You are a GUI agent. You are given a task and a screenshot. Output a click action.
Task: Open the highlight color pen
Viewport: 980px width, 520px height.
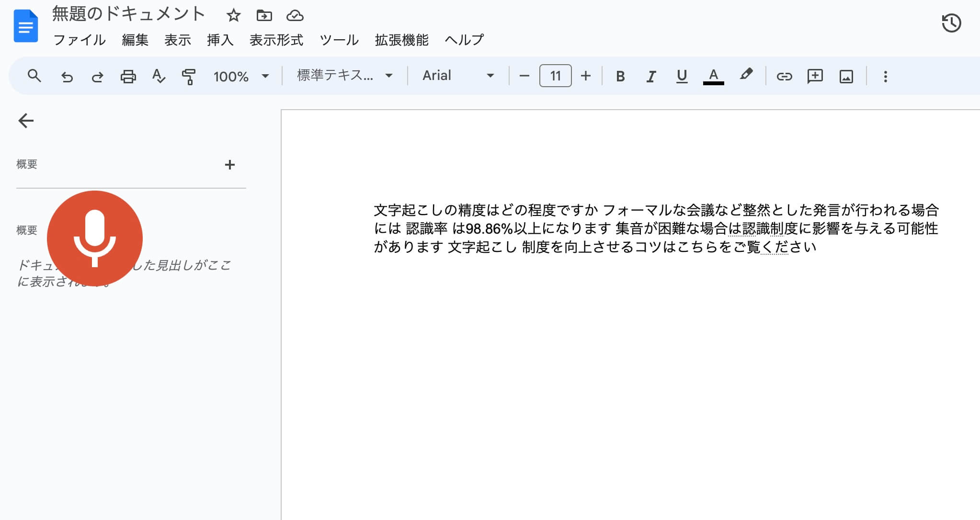click(x=746, y=75)
